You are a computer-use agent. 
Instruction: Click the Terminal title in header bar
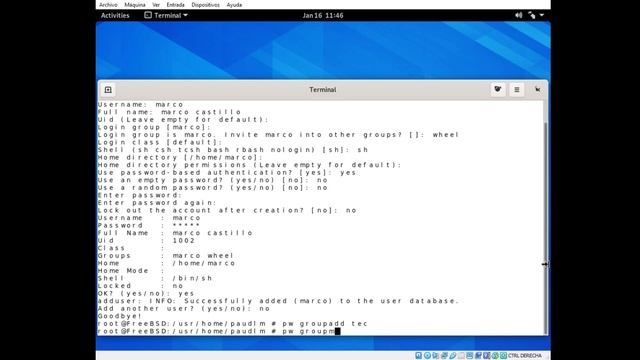pyautogui.click(x=322, y=89)
